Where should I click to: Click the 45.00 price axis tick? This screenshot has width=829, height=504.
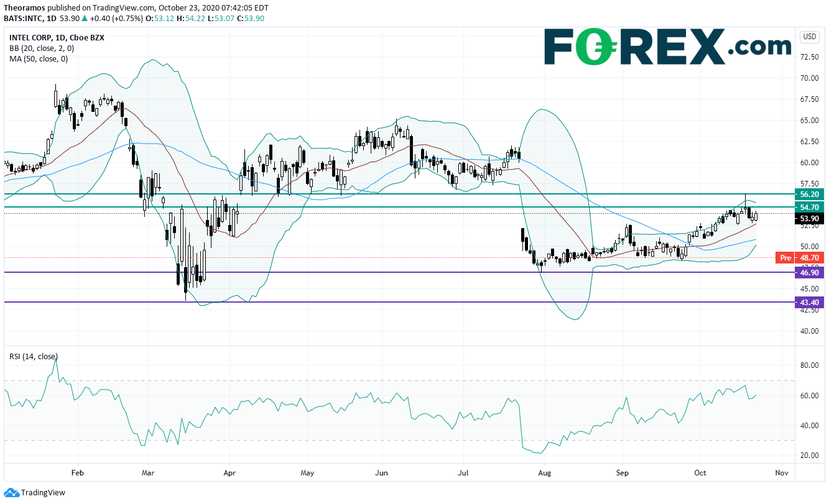click(x=809, y=289)
